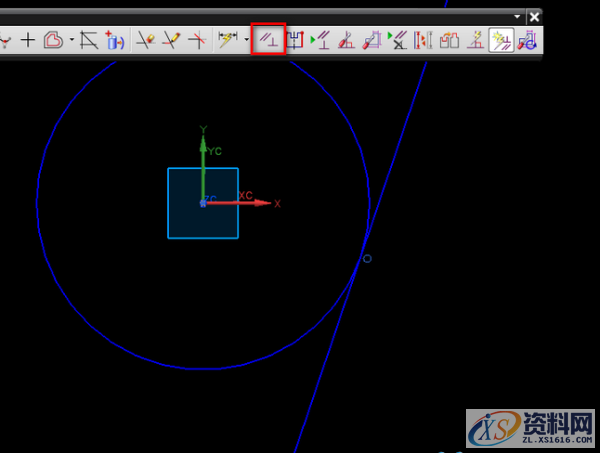Toggle Create Inferred Constraints option
The height and width of the screenshot is (453, 600).
point(500,41)
